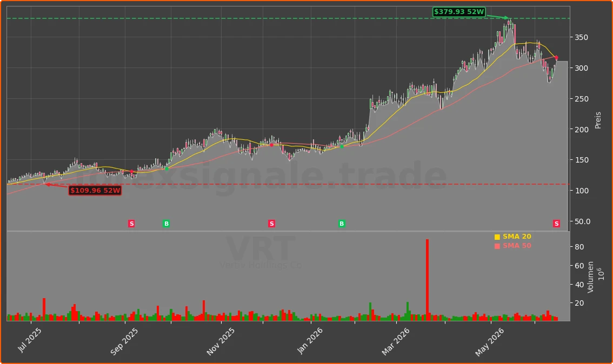Click the 250 price axis value
Image resolution: width=613 pixels, height=364 pixels.
pos(581,99)
